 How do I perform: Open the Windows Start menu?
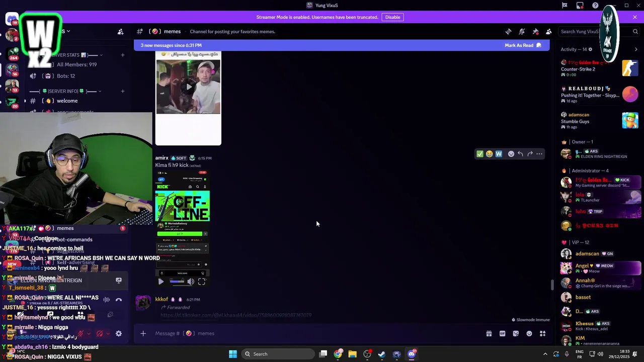point(232,354)
